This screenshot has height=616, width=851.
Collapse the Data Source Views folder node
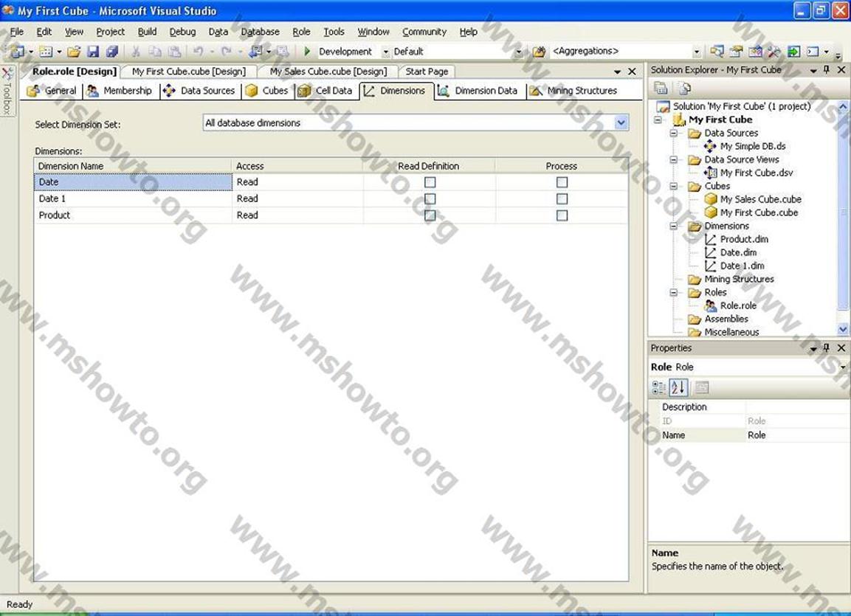coord(674,159)
